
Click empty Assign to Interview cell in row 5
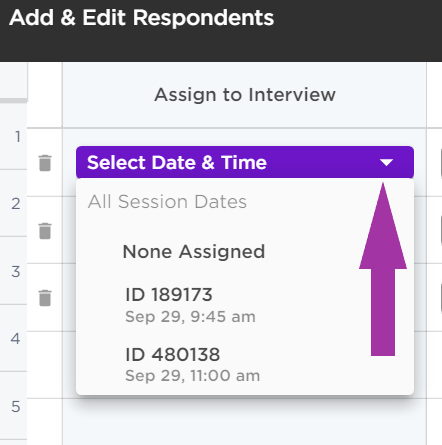[245, 422]
